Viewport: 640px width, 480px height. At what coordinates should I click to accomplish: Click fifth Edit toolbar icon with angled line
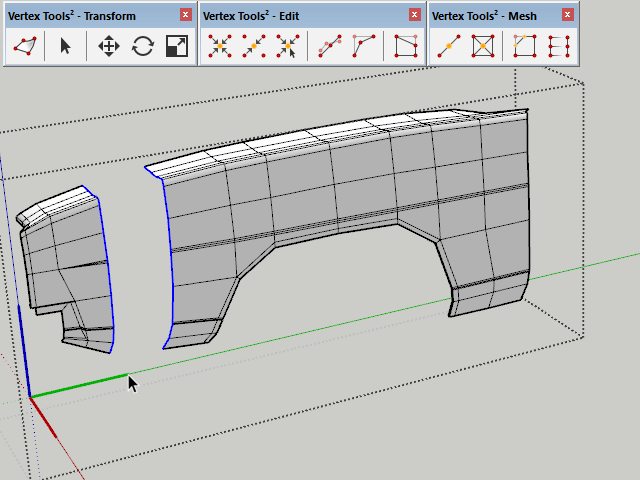363,46
